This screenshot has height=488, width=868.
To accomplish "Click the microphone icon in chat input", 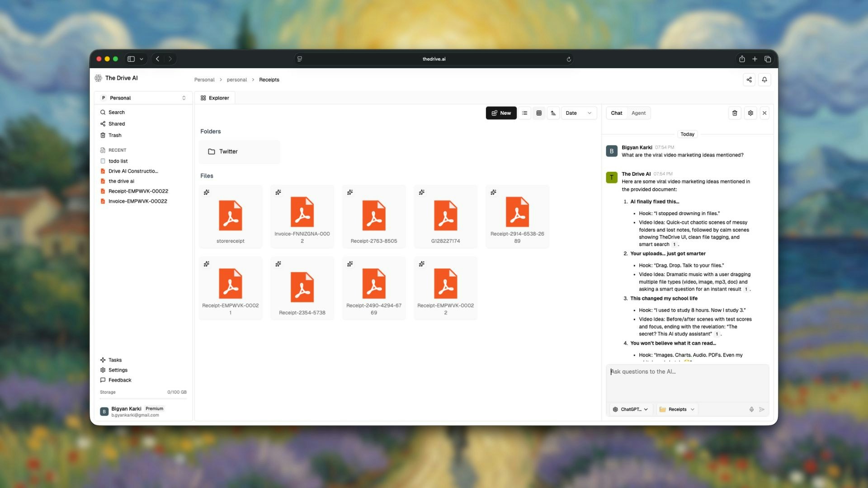I will (751, 409).
